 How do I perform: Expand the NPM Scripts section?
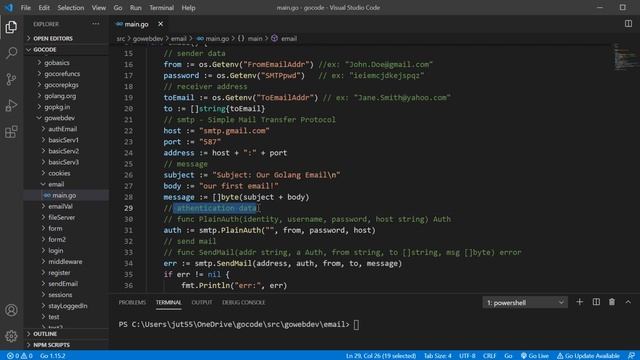[66, 345]
